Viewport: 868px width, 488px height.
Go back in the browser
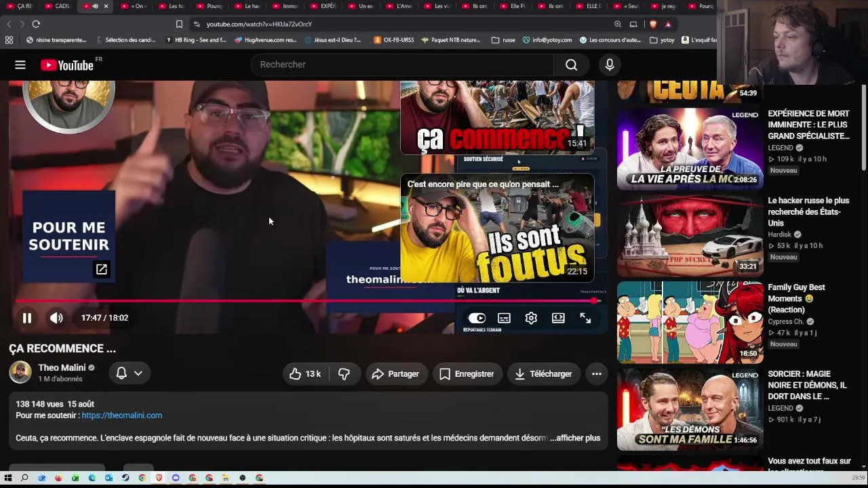pyautogui.click(x=9, y=24)
